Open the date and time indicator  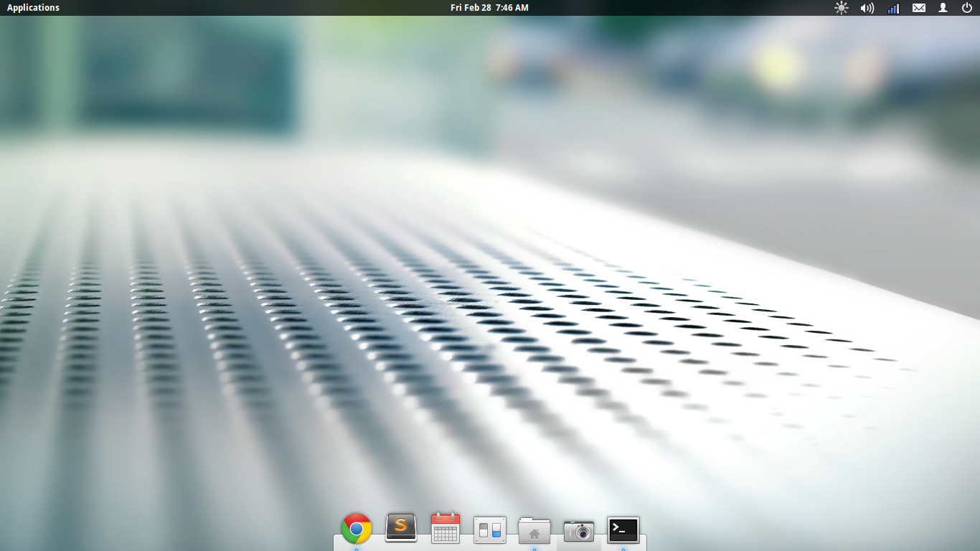tap(489, 8)
